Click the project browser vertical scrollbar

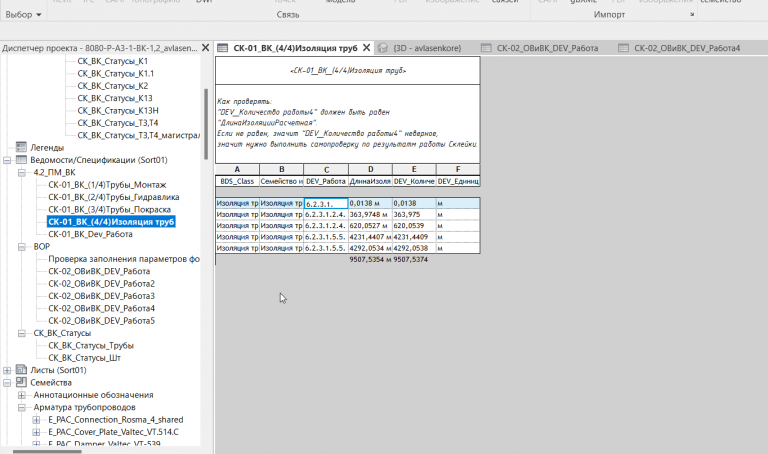[x=206, y=123]
